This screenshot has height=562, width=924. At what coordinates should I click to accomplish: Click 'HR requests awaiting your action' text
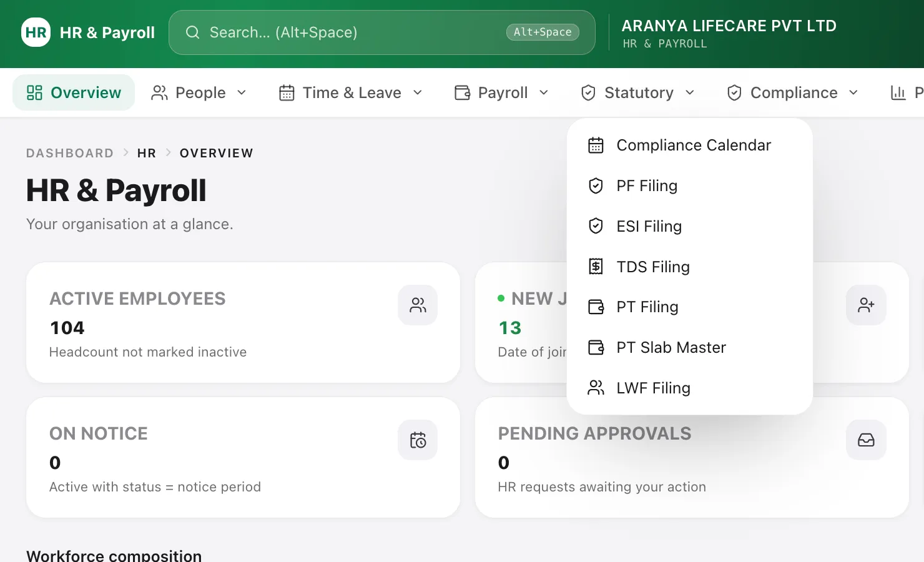602,487
